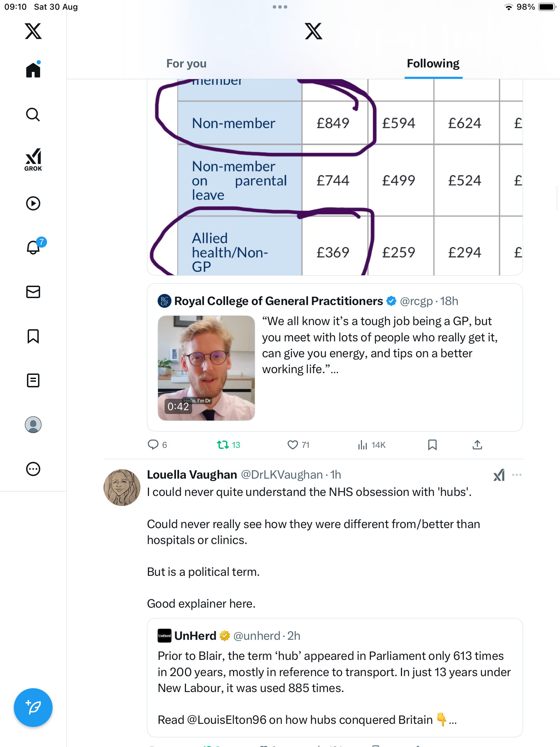Open Bookmarks in the sidebar
Viewport: 560px width, 747px height.
33,336
